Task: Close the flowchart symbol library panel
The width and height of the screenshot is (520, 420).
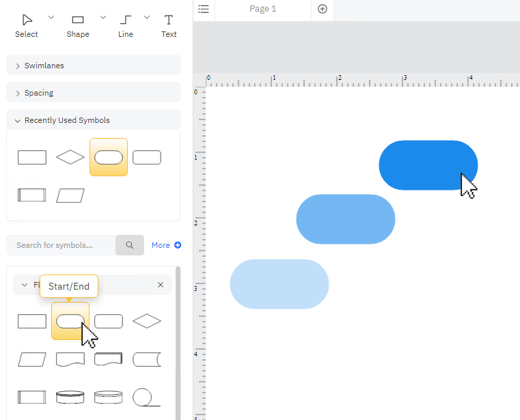Action: tap(161, 285)
